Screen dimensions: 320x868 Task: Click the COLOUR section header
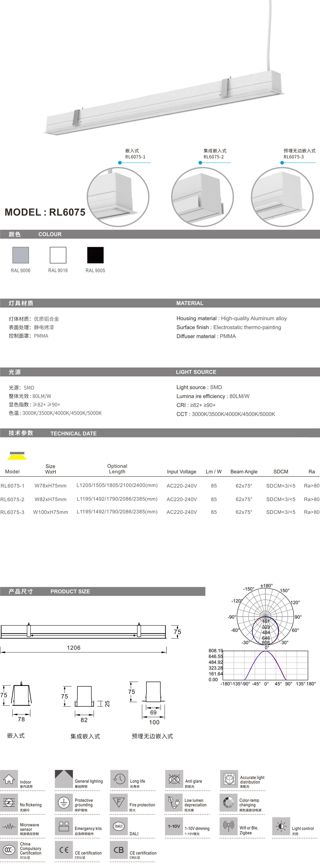(x=160, y=234)
